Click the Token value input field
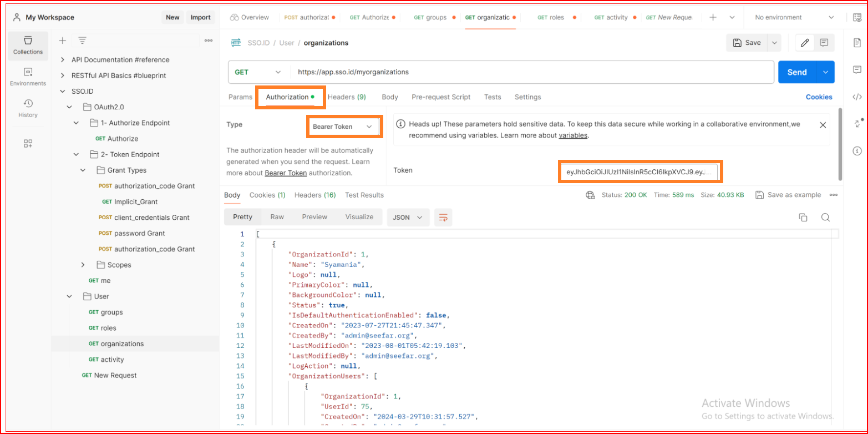The width and height of the screenshot is (868, 434). click(x=639, y=173)
